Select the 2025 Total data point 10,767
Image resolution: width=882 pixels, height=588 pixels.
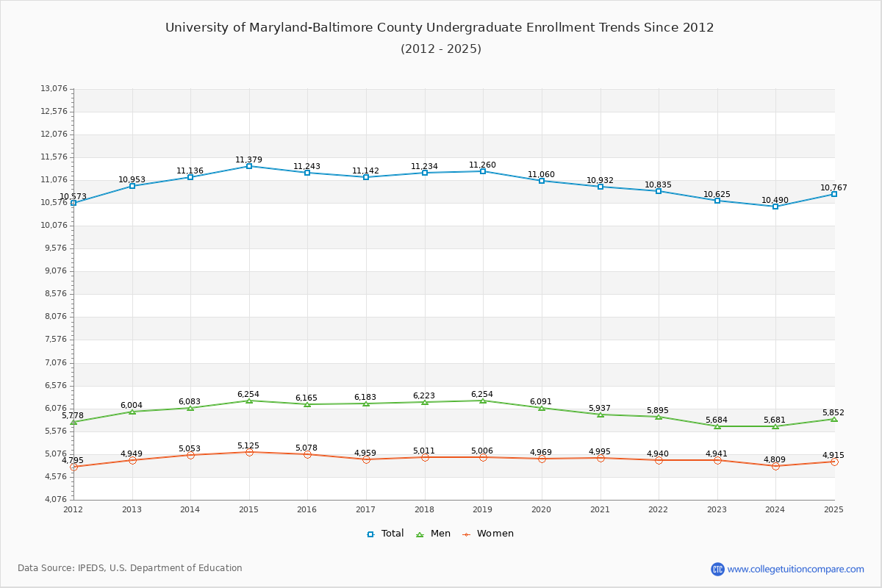[834, 194]
